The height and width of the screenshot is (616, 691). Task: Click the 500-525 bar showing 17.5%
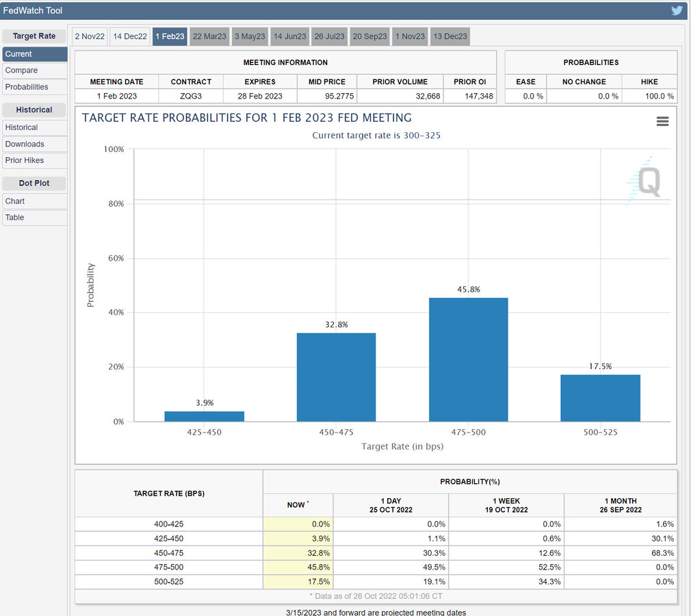600,398
